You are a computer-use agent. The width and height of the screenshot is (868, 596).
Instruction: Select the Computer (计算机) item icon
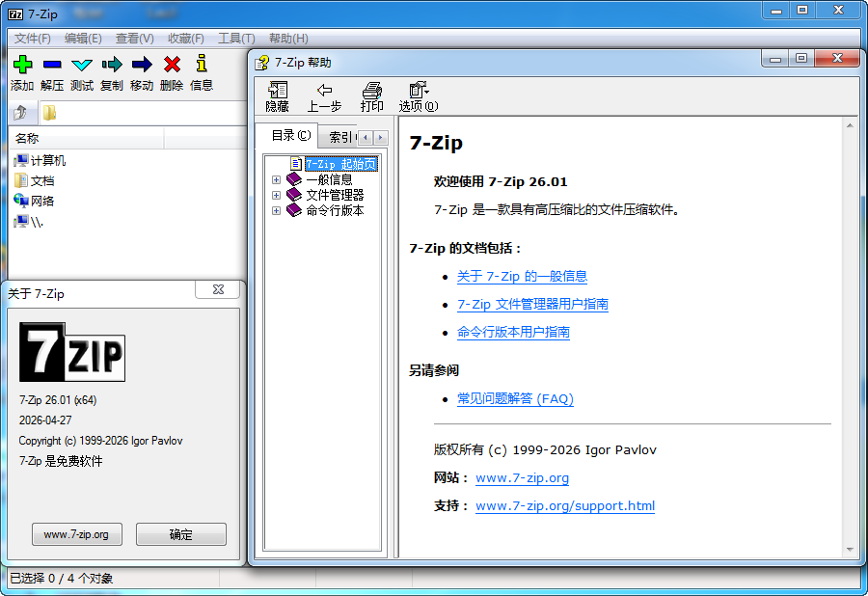(21, 160)
